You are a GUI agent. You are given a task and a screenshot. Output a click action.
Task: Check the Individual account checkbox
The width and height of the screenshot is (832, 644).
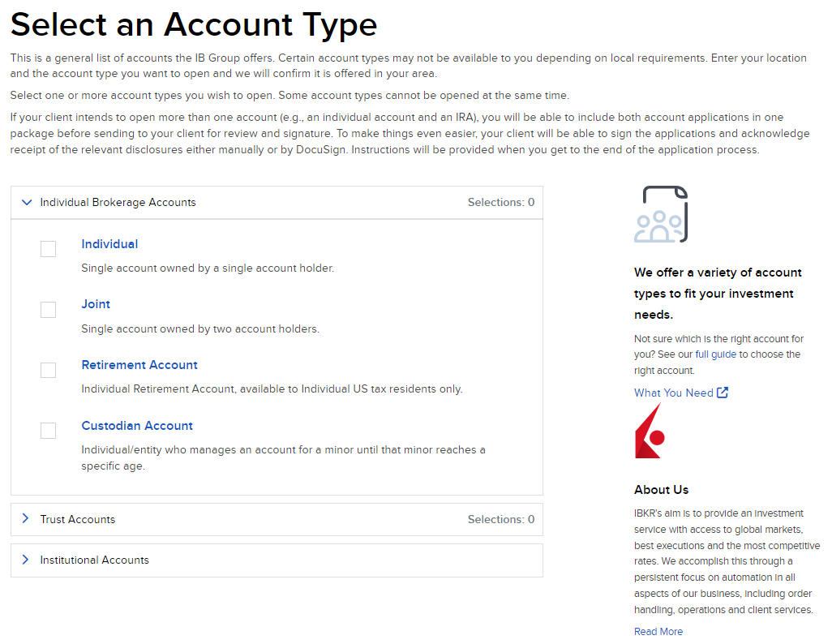coord(48,249)
